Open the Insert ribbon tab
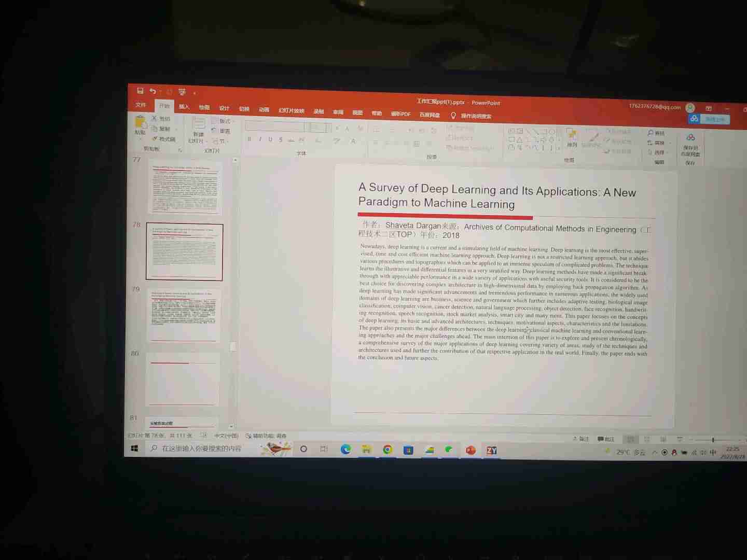The image size is (747, 560). (x=184, y=107)
